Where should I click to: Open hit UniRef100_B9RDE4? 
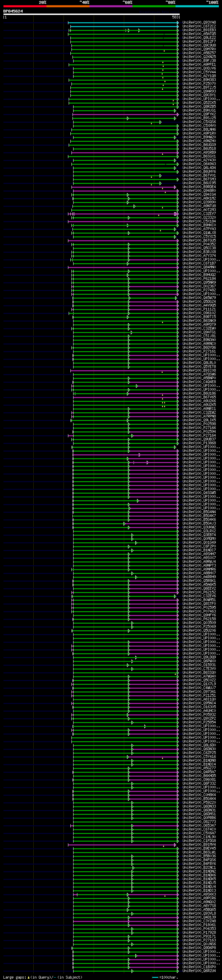[199, 187]
